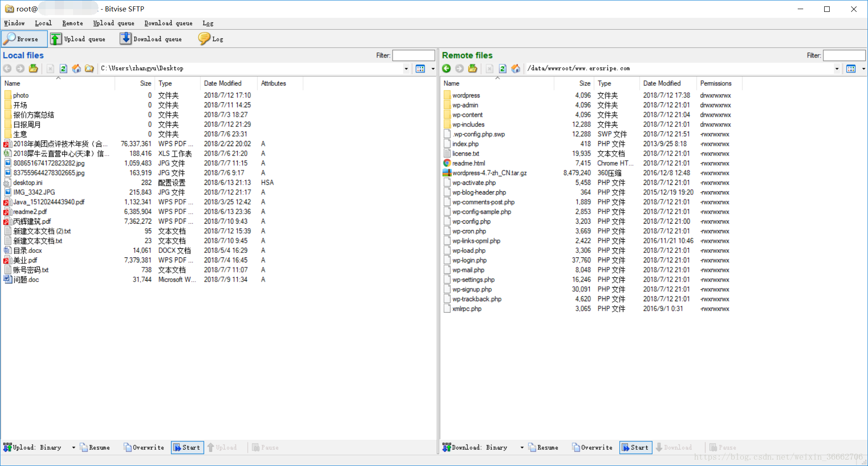Open Local files view mode icon
The width and height of the screenshot is (868, 466).
(420, 68)
